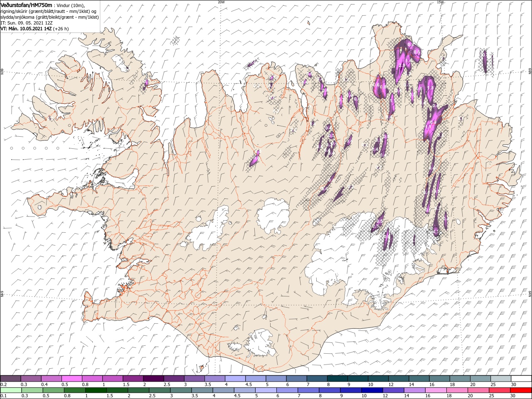
Task: Pick the bright pink 0.5–0.8 snow swatch
Action: tap(71, 378)
